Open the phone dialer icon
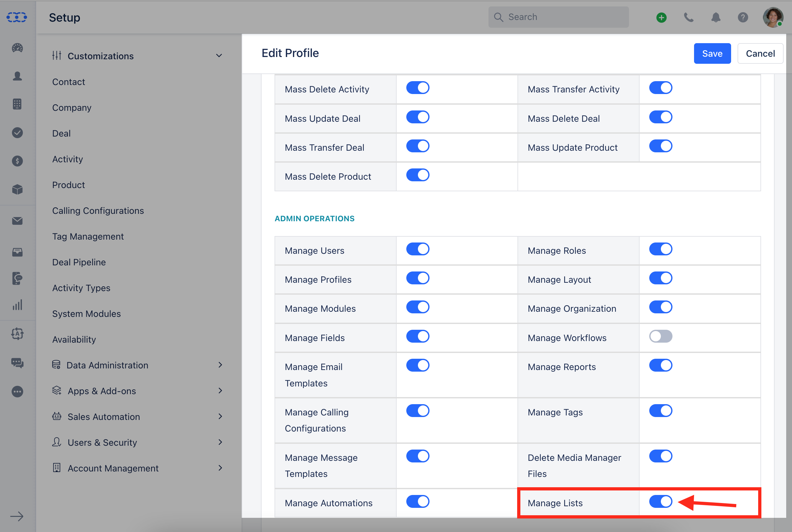This screenshot has width=792, height=532. 689,17
